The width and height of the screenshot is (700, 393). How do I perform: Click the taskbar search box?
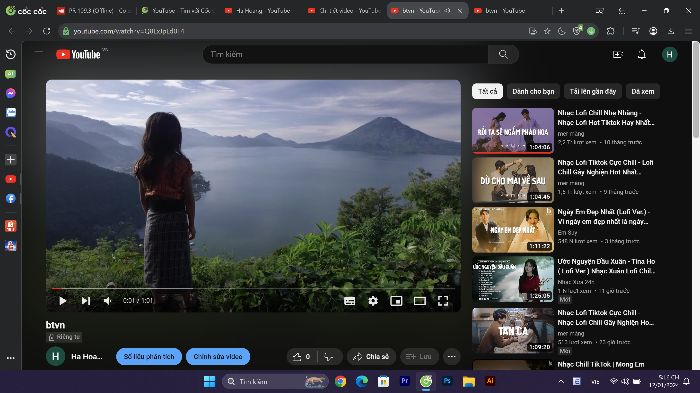click(x=275, y=381)
